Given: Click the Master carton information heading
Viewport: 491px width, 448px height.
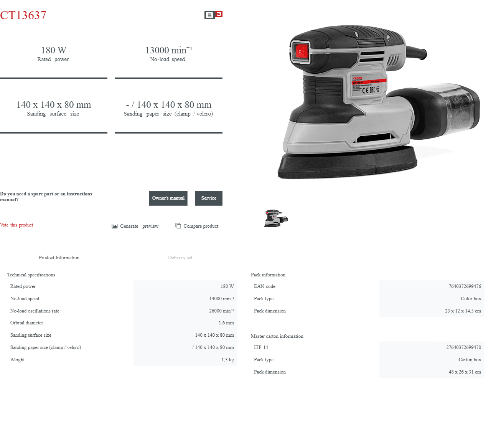Looking at the screenshot, I should pos(277,336).
